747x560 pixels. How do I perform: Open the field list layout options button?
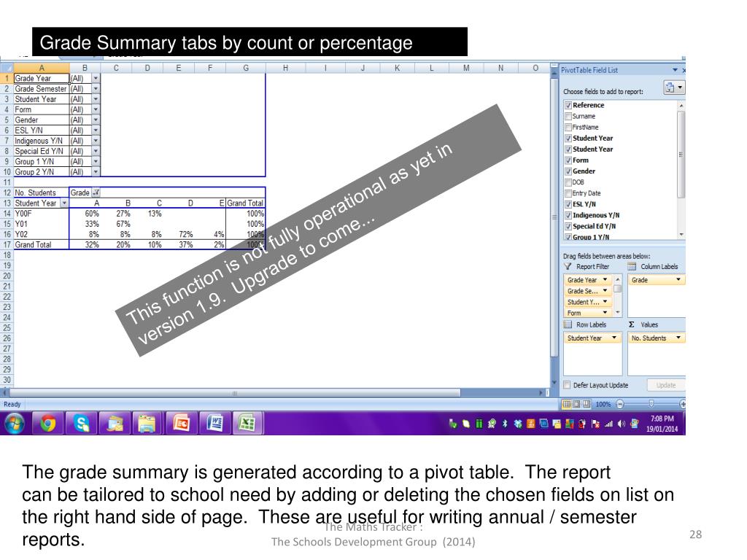[x=674, y=88]
